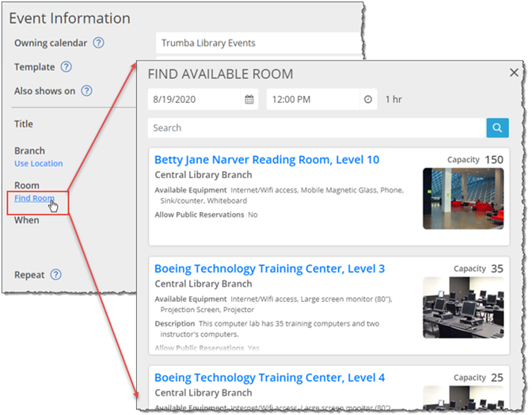This screenshot has width=532, height=415.
Task: Click the When label
Action: pyautogui.click(x=26, y=220)
